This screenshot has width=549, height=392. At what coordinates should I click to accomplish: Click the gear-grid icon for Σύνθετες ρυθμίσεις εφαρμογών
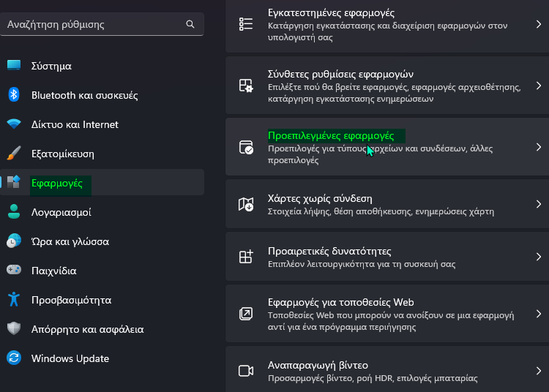[246, 86]
